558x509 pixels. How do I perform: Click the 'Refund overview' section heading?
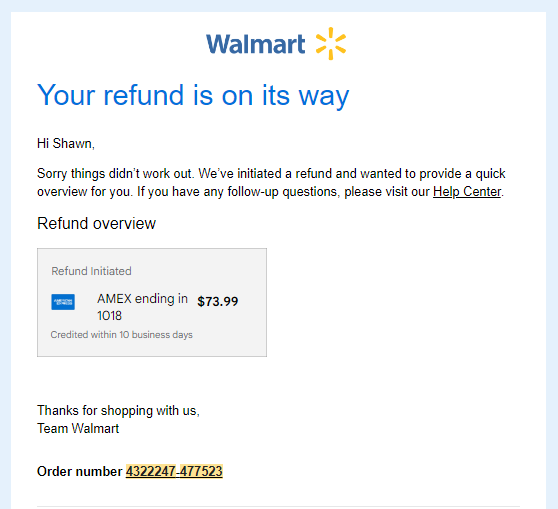[96, 224]
